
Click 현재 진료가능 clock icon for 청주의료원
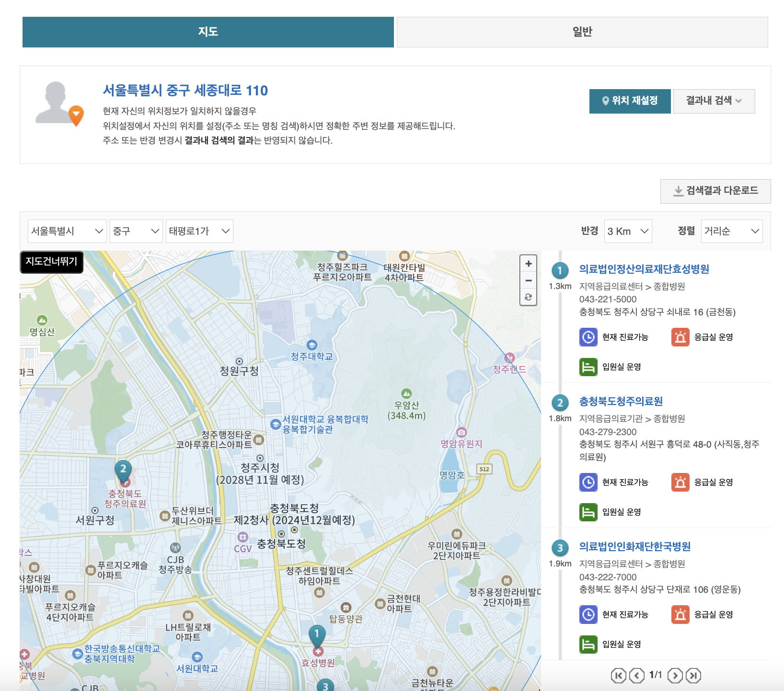click(588, 483)
